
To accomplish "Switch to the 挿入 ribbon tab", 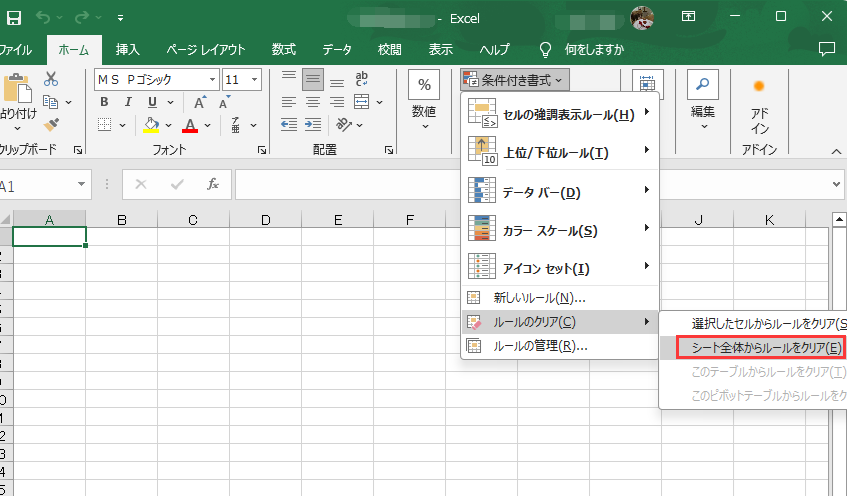I will (x=127, y=49).
